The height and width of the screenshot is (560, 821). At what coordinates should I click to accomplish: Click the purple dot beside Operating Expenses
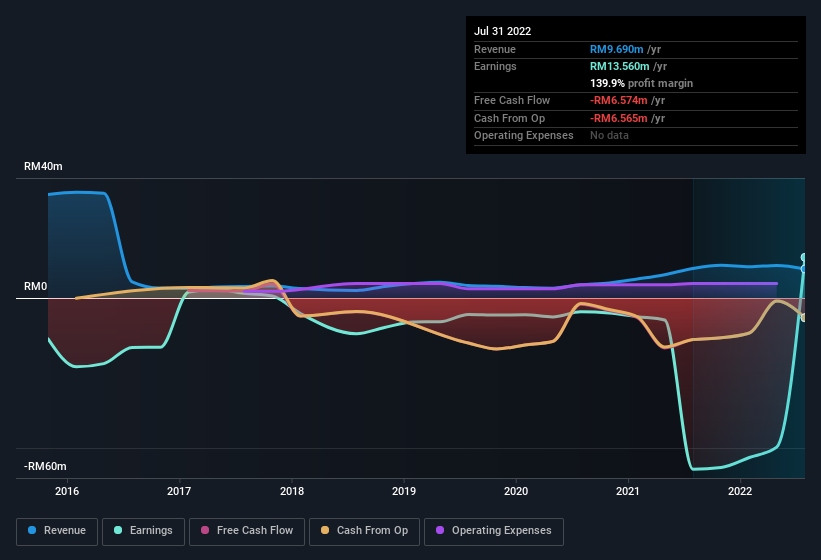pyautogui.click(x=441, y=531)
